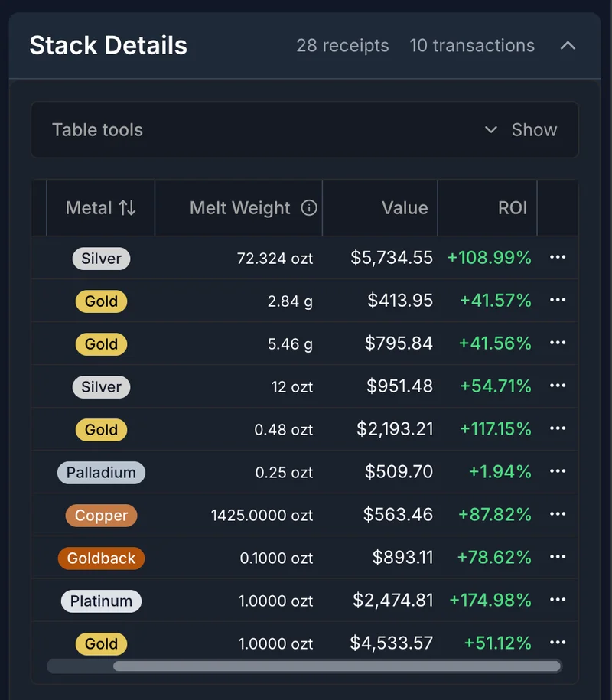
Task: Open the actions menu for the bottom 1.0000 ozt Gold row
Action: point(558,643)
